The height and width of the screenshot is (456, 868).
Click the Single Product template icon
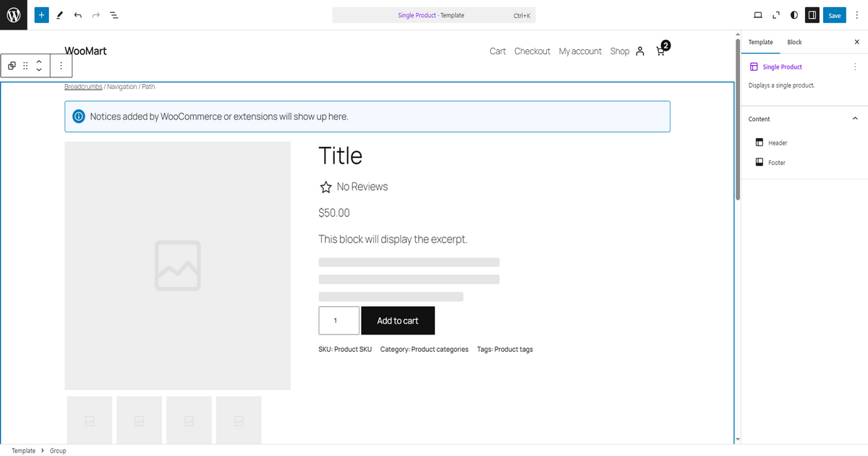[x=754, y=67]
